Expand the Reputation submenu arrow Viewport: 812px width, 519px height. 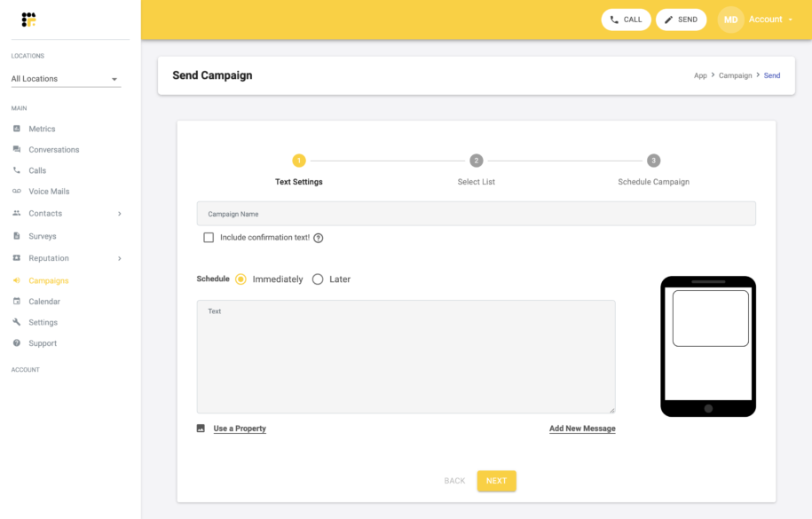pos(119,258)
